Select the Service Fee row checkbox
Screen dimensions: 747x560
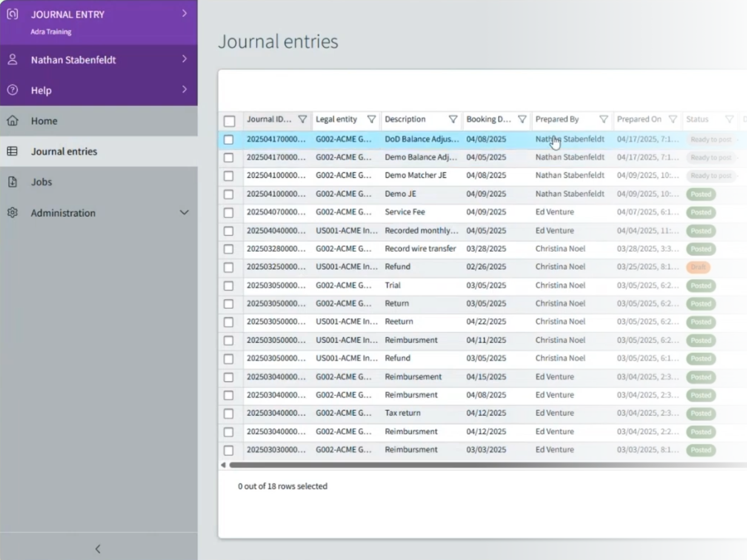(x=228, y=213)
